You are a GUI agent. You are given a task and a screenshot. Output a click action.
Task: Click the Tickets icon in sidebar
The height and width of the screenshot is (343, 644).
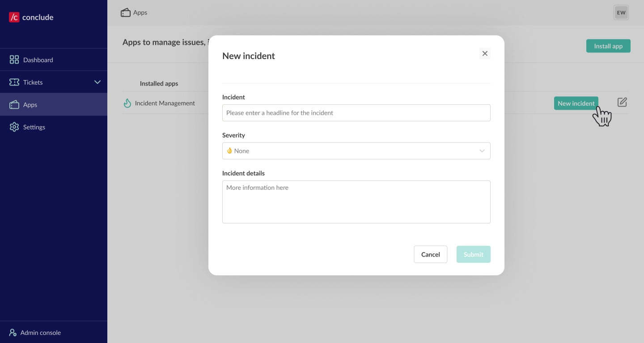pos(14,82)
